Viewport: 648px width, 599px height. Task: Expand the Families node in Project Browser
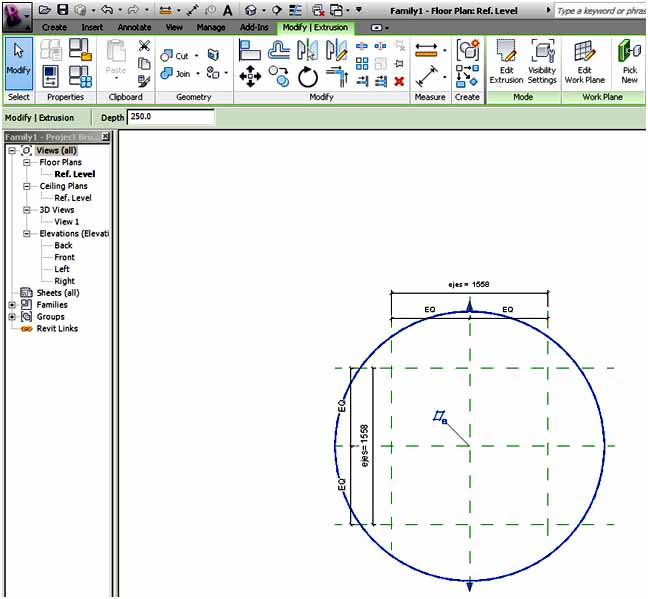[13, 305]
